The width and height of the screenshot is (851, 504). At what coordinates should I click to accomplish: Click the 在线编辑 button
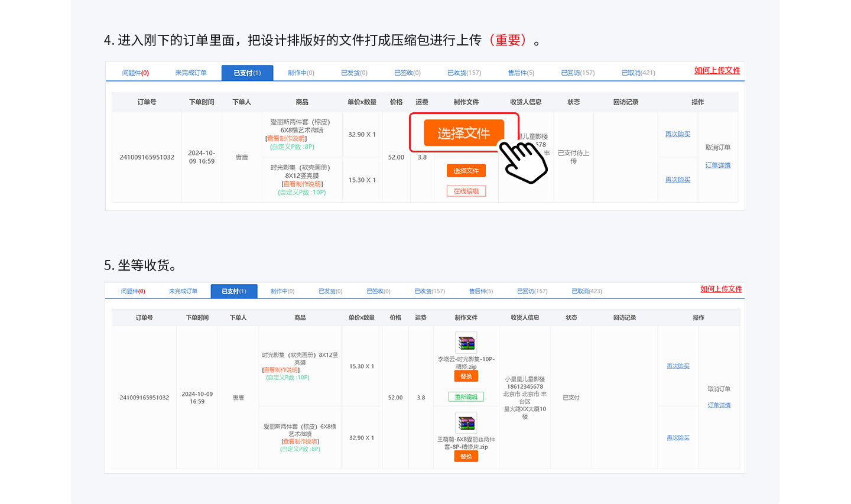[466, 191]
